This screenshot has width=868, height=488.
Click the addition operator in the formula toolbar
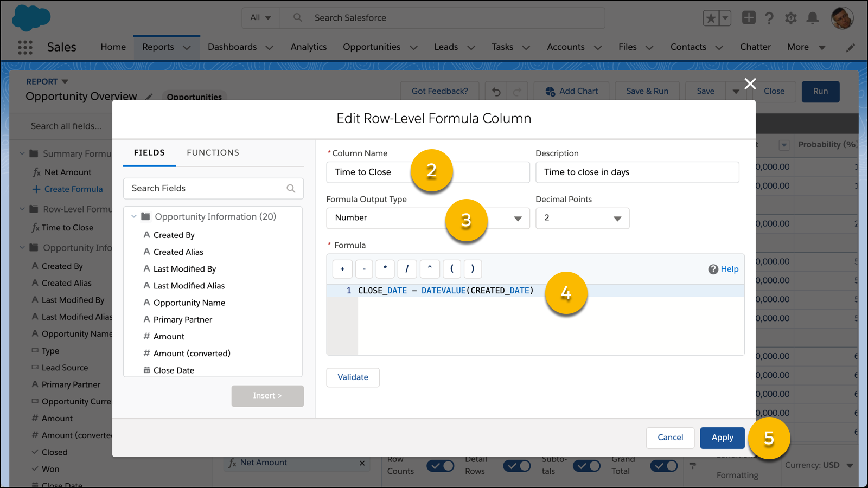click(x=342, y=269)
